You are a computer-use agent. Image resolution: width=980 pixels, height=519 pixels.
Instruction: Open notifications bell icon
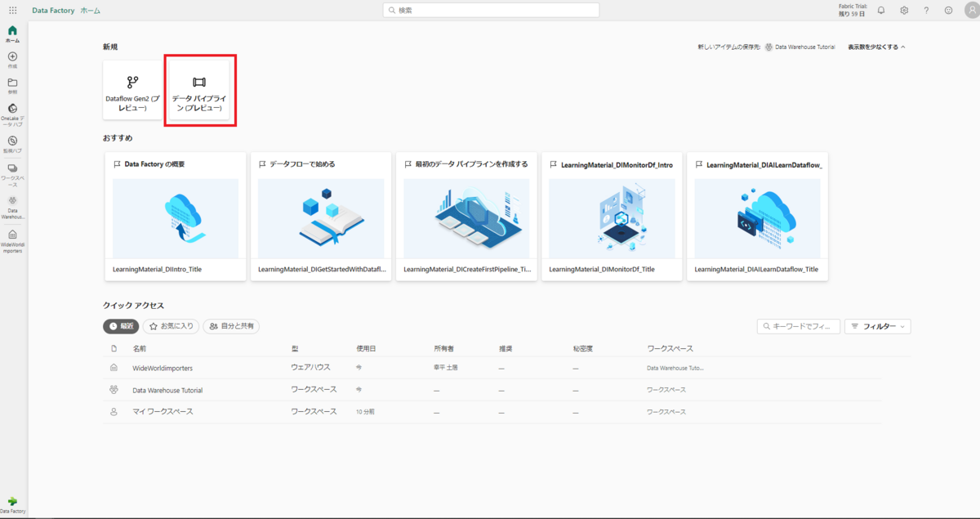[881, 11]
